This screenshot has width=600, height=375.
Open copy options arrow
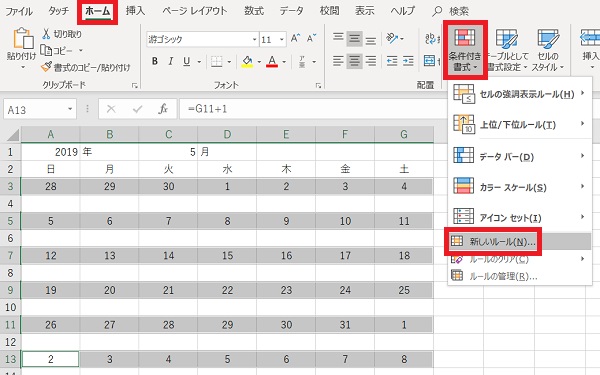coord(81,50)
